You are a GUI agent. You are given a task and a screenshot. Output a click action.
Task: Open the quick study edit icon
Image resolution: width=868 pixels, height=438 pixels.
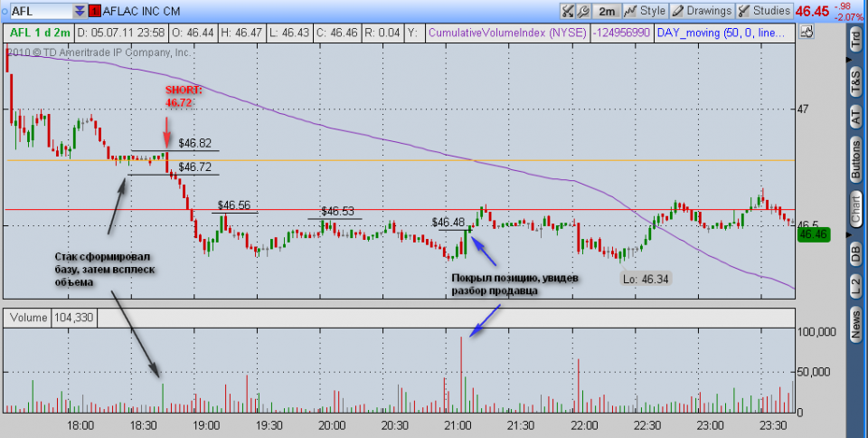567,11
